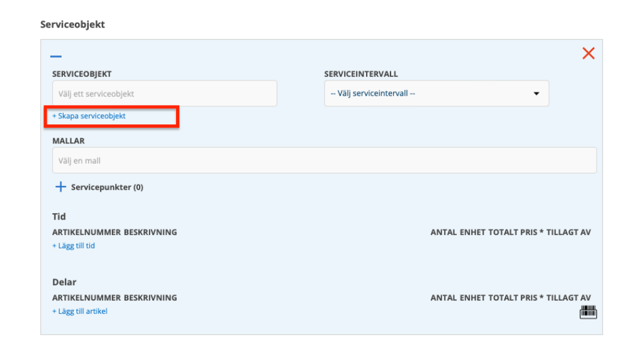
Task: Click the '+ Skapa serviceobjekt' link
Action: pyautogui.click(x=89, y=116)
